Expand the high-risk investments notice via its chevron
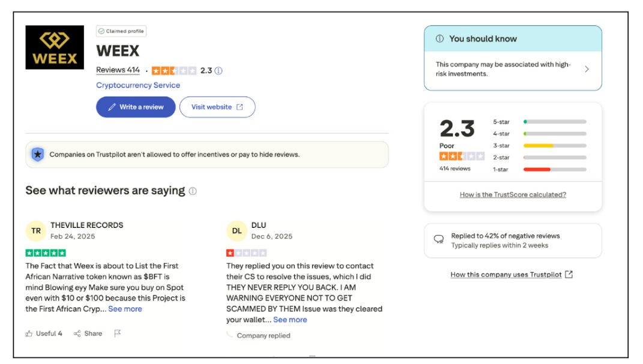 (587, 68)
